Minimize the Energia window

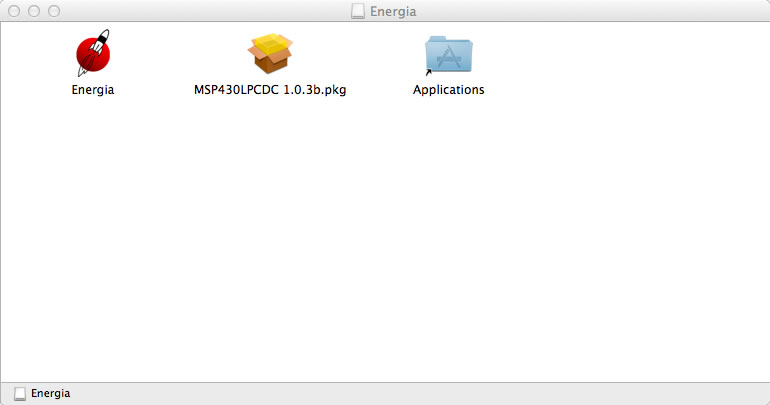[x=34, y=11]
